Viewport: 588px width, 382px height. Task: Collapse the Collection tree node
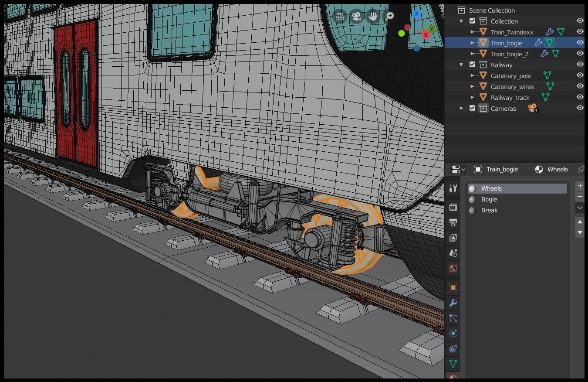461,21
